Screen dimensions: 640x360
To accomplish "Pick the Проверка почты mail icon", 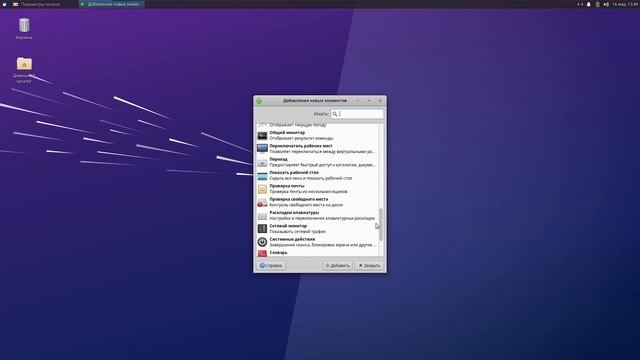I will 262,189.
